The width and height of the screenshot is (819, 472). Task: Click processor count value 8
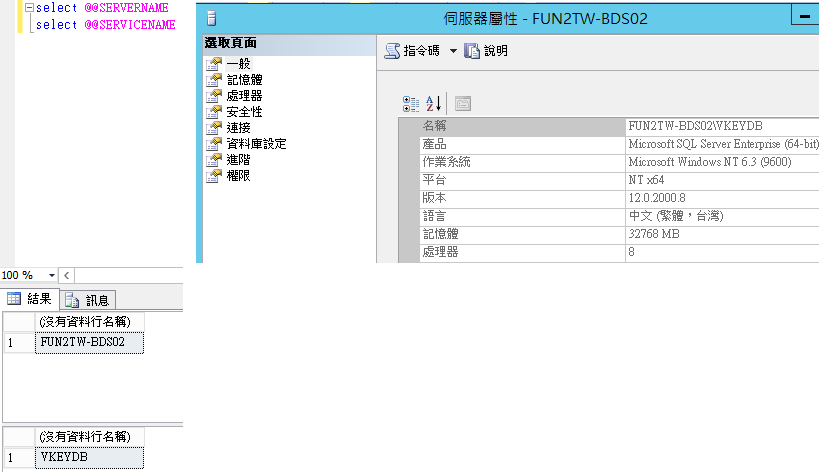[x=631, y=252]
